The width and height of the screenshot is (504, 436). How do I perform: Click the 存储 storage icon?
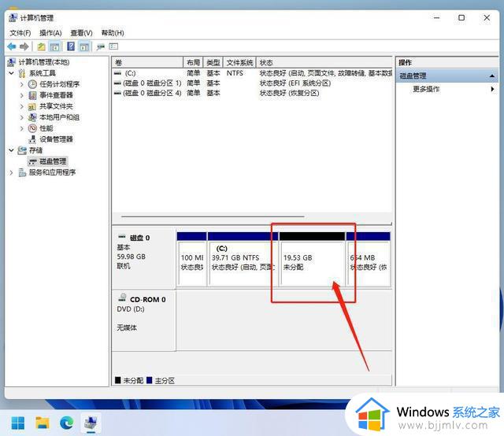22,150
